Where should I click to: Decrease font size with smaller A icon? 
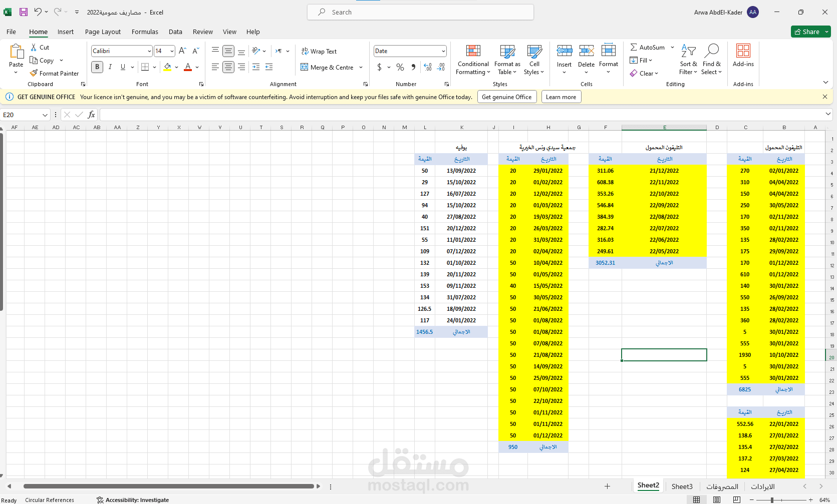(x=195, y=51)
